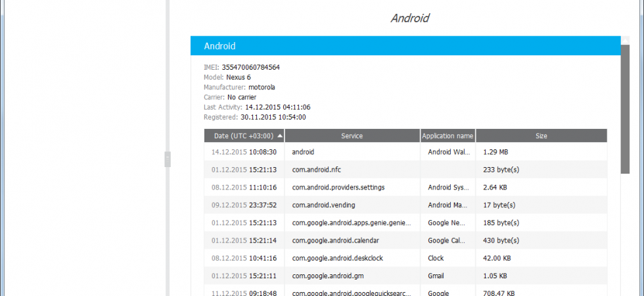Sort table by Service column header
The width and height of the screenshot is (644, 296).
point(352,136)
